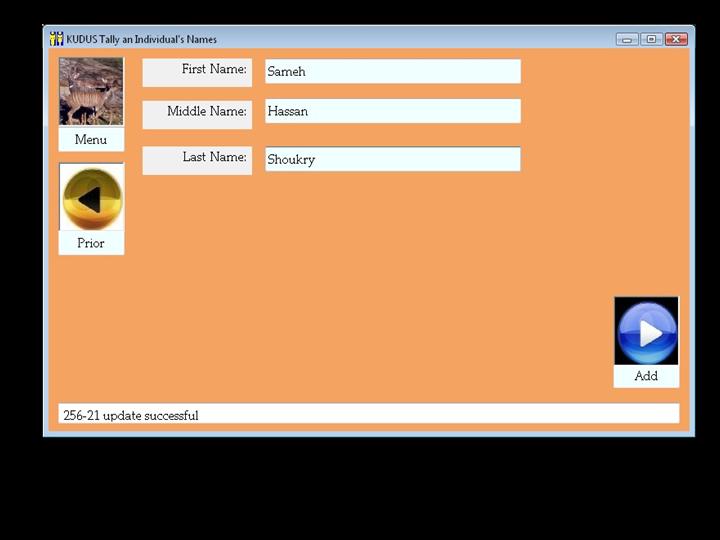Minimize the KUDUS Tally window
This screenshot has width=720, height=540.
(627, 39)
